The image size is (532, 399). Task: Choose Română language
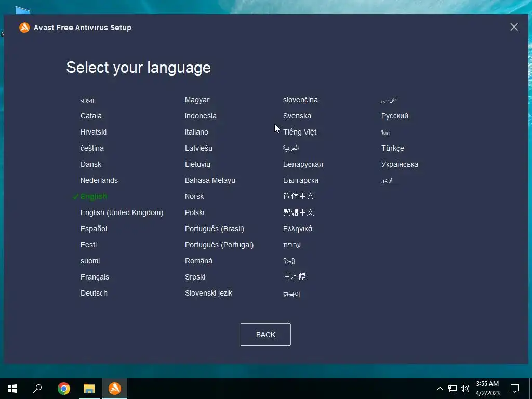point(198,261)
